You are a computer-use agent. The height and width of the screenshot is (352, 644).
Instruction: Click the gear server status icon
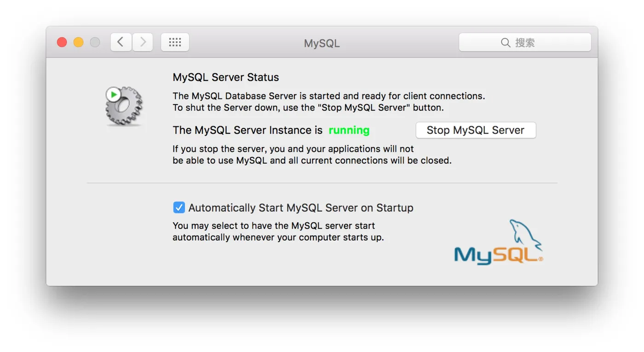(x=125, y=107)
